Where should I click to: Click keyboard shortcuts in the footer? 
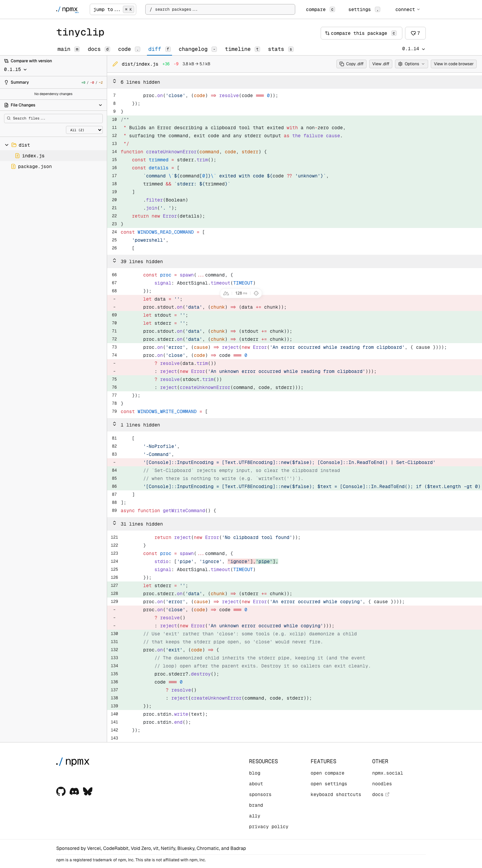(x=335, y=795)
